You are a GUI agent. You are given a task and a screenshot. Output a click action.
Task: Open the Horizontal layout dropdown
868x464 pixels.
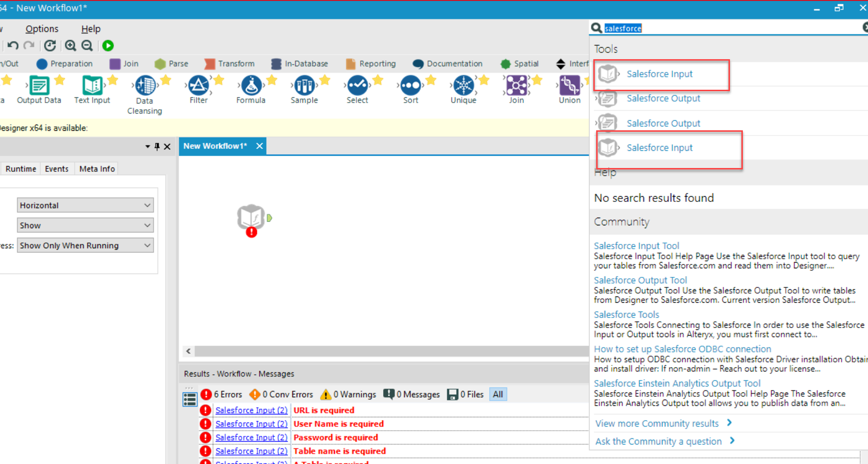click(85, 205)
